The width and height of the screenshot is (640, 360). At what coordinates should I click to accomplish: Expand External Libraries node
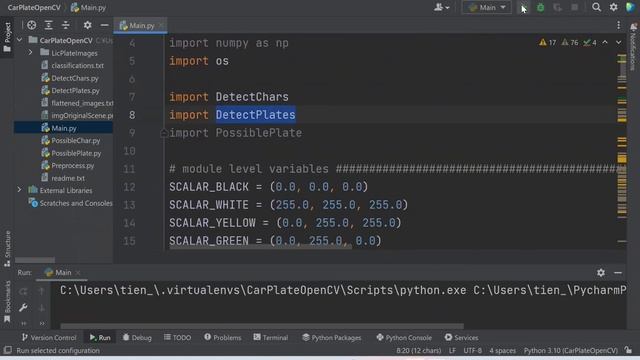pos(19,190)
